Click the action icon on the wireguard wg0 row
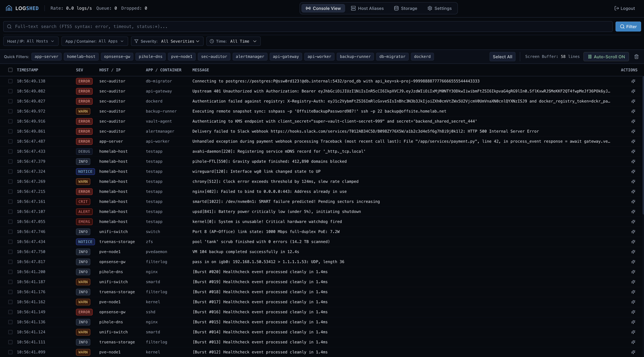This screenshot has width=644, height=357. [x=633, y=172]
